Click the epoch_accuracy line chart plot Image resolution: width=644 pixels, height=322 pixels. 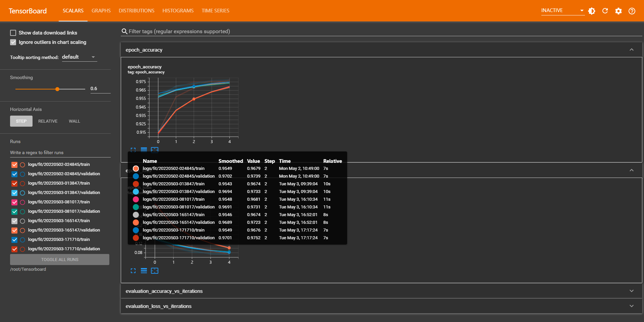(x=194, y=107)
